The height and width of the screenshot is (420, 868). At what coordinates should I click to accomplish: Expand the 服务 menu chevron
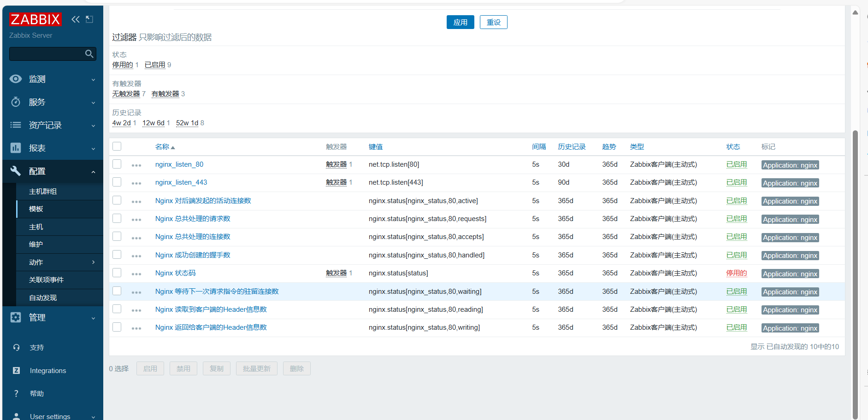point(94,103)
